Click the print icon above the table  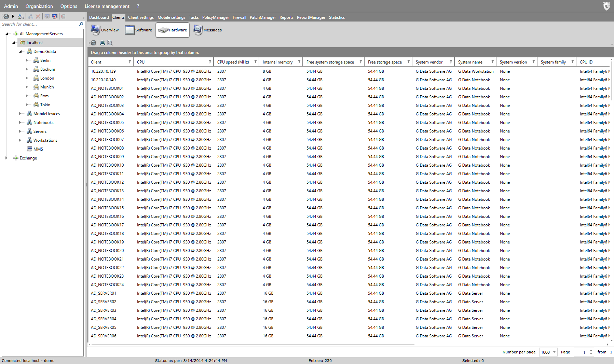click(x=102, y=43)
